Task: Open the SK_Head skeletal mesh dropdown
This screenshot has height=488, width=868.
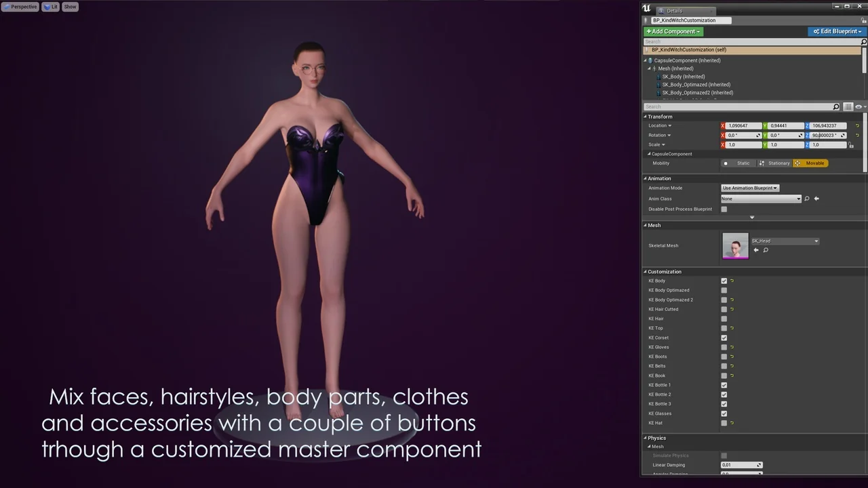Action: click(x=785, y=241)
